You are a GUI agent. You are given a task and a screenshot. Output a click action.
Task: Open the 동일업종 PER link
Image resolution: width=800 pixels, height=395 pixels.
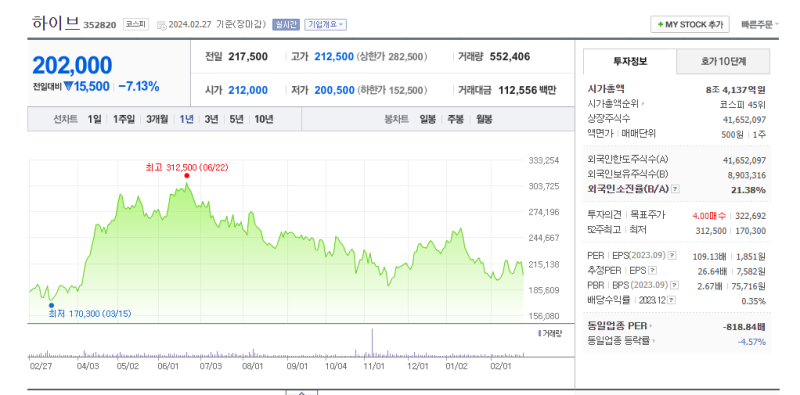618,326
